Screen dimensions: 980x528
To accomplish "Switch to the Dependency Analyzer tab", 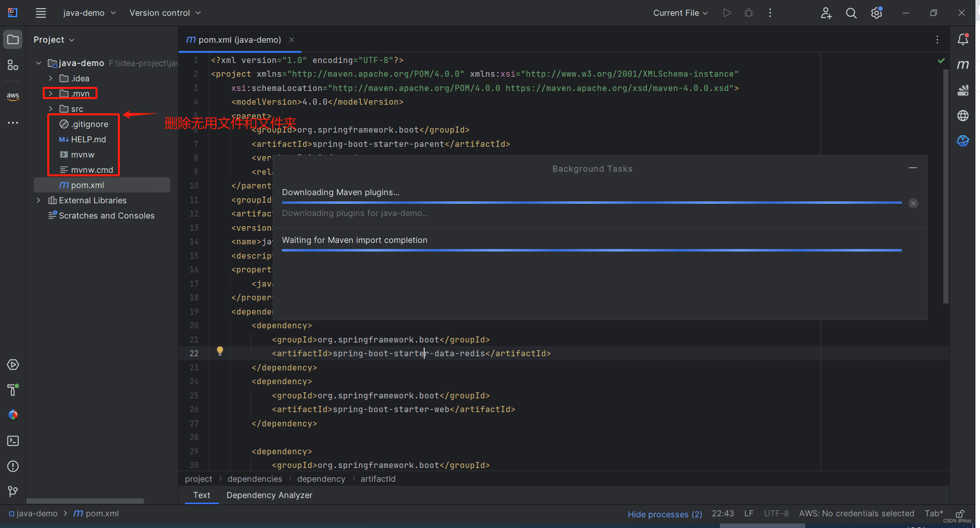I will point(269,495).
